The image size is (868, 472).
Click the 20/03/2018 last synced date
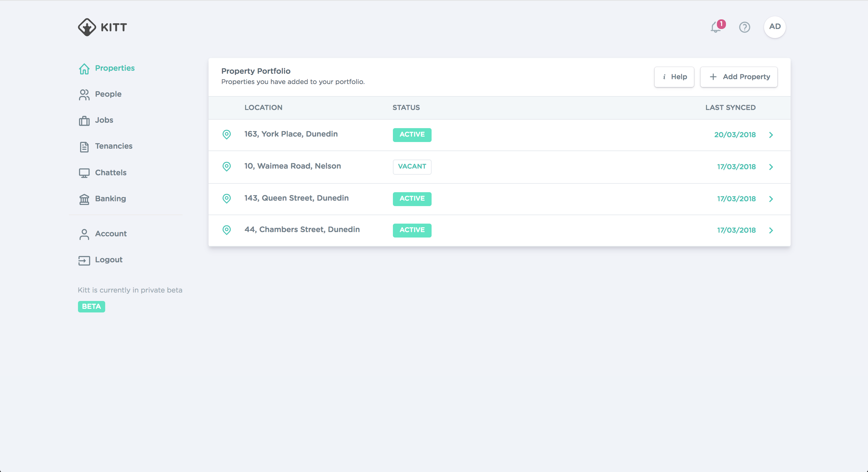734,135
